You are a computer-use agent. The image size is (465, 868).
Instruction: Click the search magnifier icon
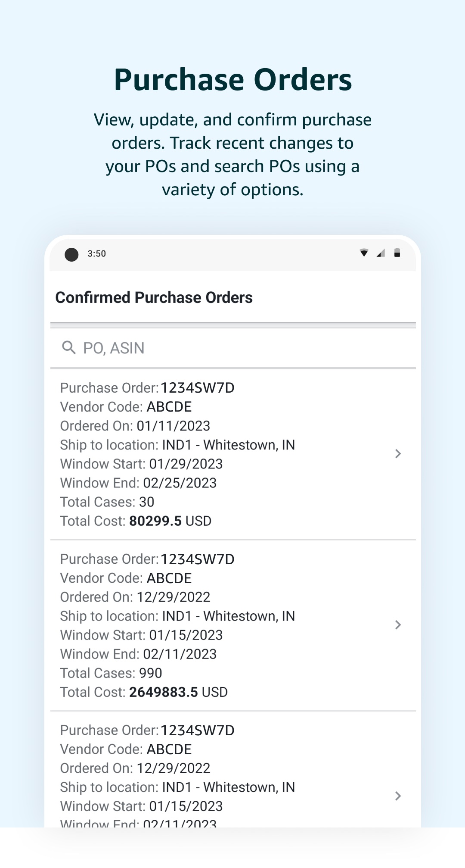tap(69, 347)
